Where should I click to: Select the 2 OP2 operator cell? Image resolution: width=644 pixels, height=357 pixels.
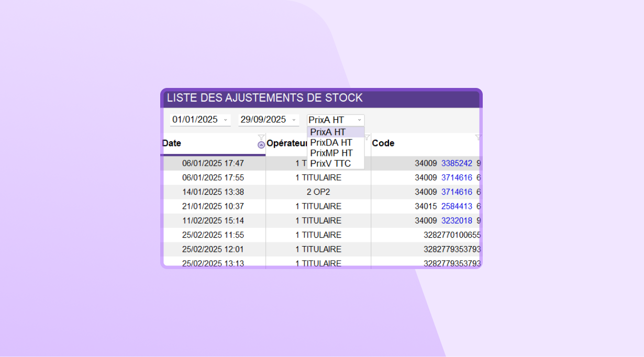318,192
